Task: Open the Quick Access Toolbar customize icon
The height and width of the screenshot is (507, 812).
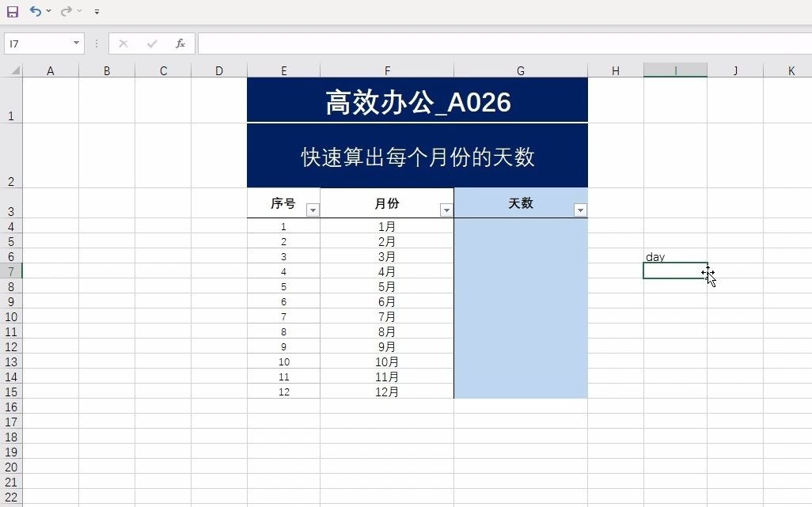Action: pos(97,12)
